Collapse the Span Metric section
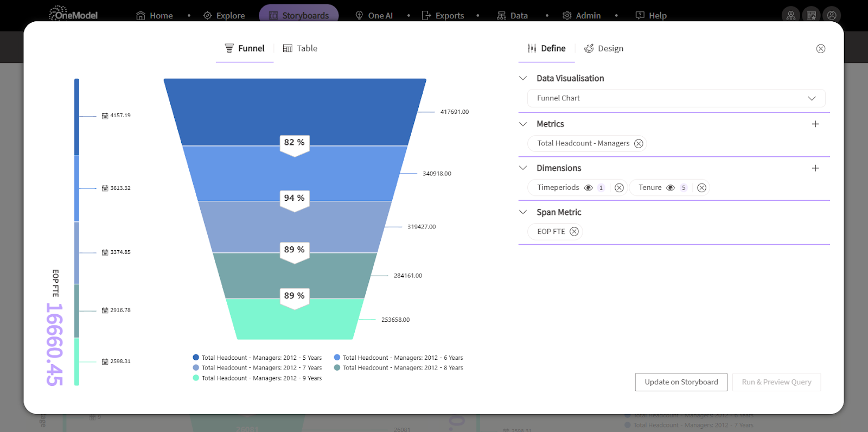Image resolution: width=868 pixels, height=432 pixels. coord(523,212)
